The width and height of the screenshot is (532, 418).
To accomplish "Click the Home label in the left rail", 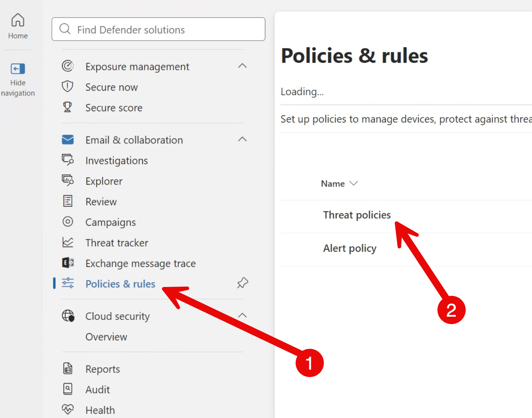I will click(18, 36).
